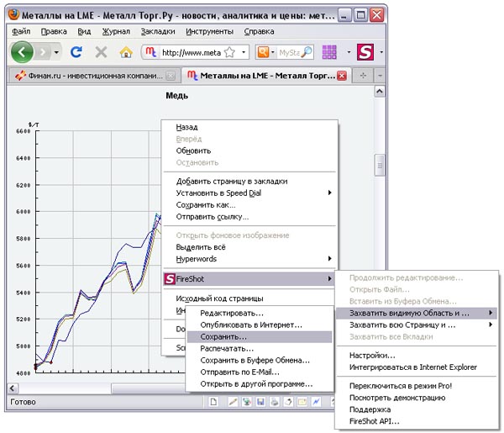Image resolution: width=504 pixels, height=433 pixels.
Task: Open FireShot Настройки…
Action: 417,356
